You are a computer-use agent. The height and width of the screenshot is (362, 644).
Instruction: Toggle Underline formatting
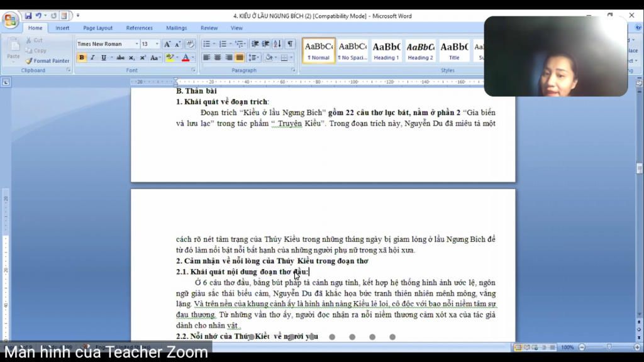(x=104, y=57)
